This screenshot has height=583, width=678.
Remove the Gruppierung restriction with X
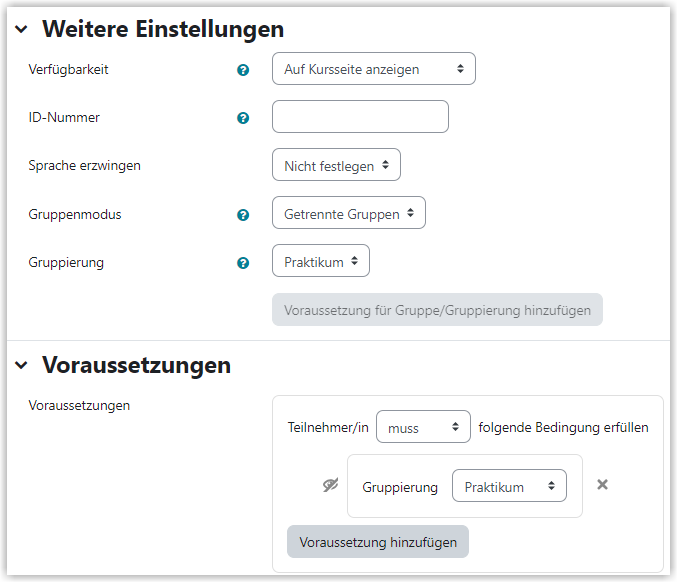[x=602, y=485]
